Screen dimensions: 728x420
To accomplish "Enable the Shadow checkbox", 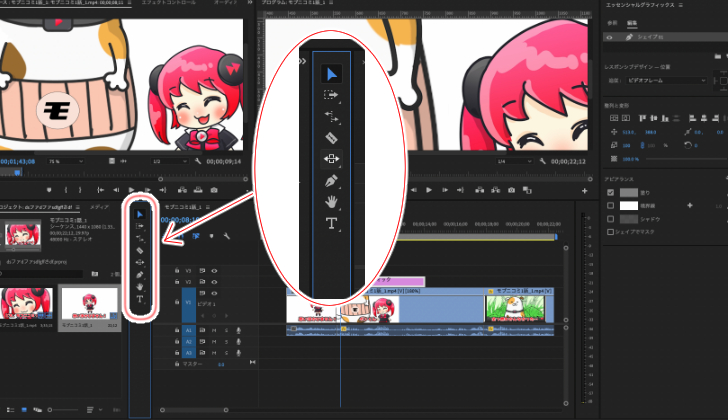I will pos(611,219).
